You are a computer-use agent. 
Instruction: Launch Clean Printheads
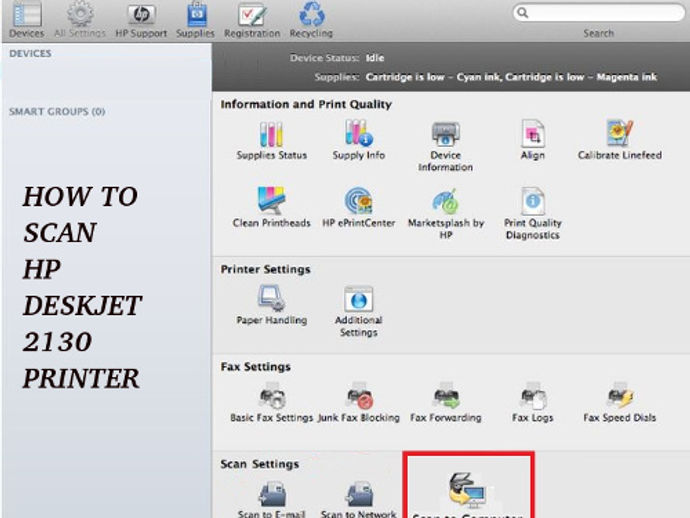coord(272,207)
